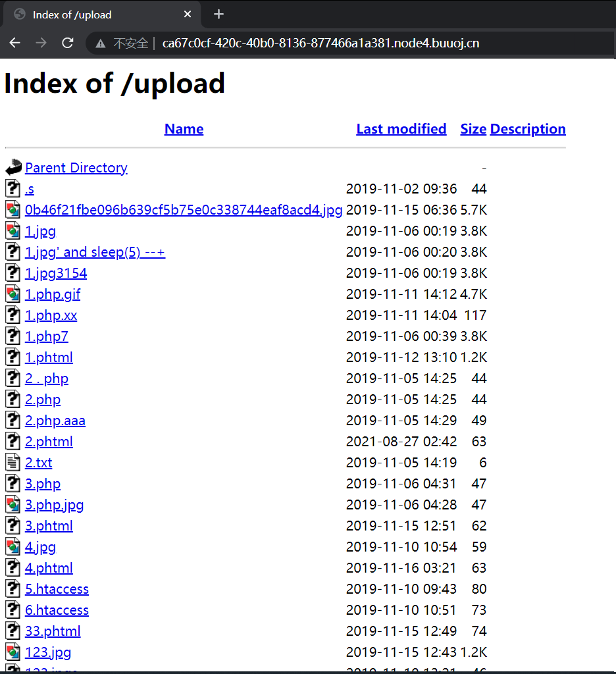Open the 2 . php file link
This screenshot has width=616, height=674.
(47, 378)
